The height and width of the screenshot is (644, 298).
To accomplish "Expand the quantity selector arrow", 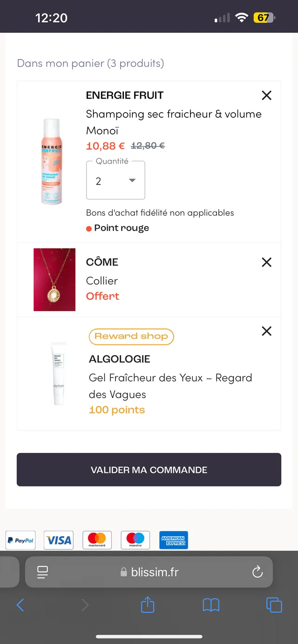I will click(x=132, y=181).
